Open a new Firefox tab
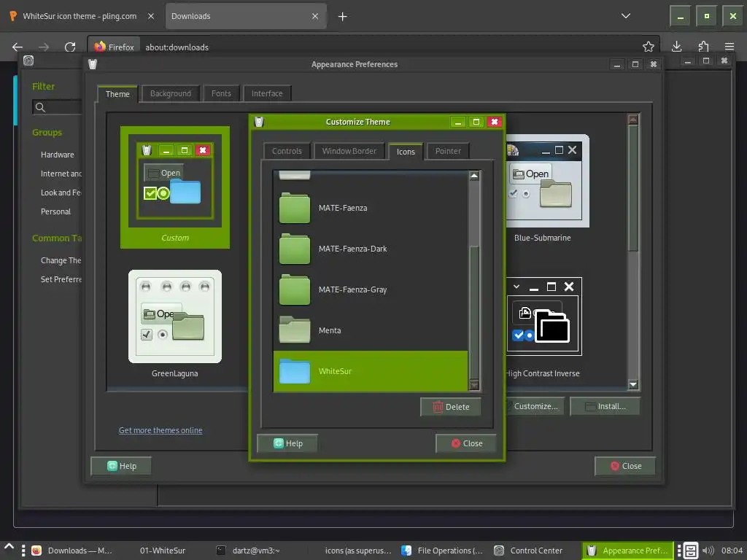Screen dimensions: 747x560 (343, 16)
